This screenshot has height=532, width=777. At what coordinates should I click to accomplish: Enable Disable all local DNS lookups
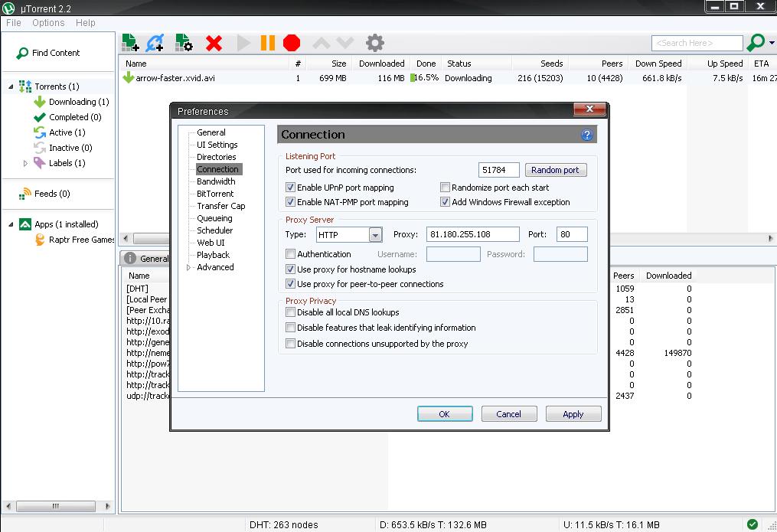tap(290, 312)
